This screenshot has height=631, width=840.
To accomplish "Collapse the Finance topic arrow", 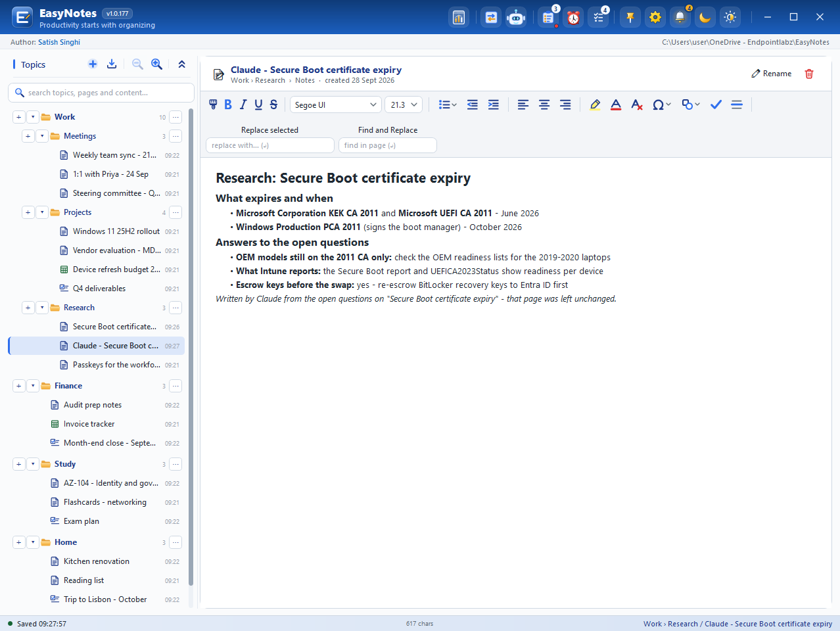I will coord(33,386).
